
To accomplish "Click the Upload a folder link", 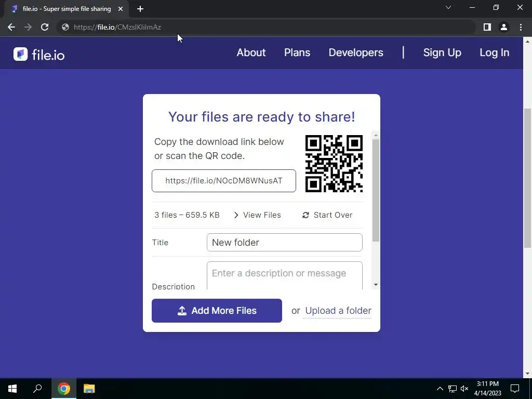I will point(338,311).
